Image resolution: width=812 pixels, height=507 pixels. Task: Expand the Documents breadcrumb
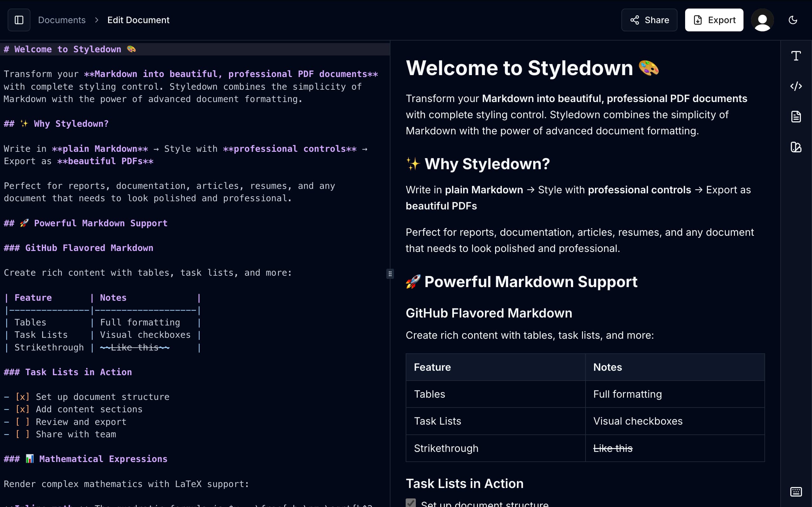click(x=62, y=20)
